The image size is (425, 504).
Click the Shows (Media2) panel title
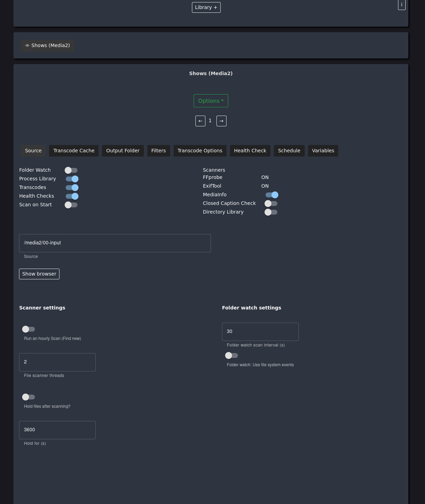coord(211,73)
